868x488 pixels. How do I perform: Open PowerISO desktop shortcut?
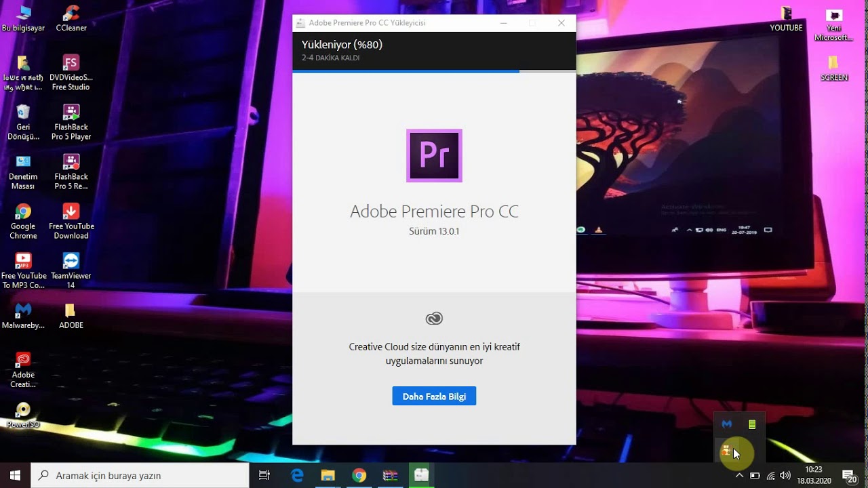coord(23,415)
